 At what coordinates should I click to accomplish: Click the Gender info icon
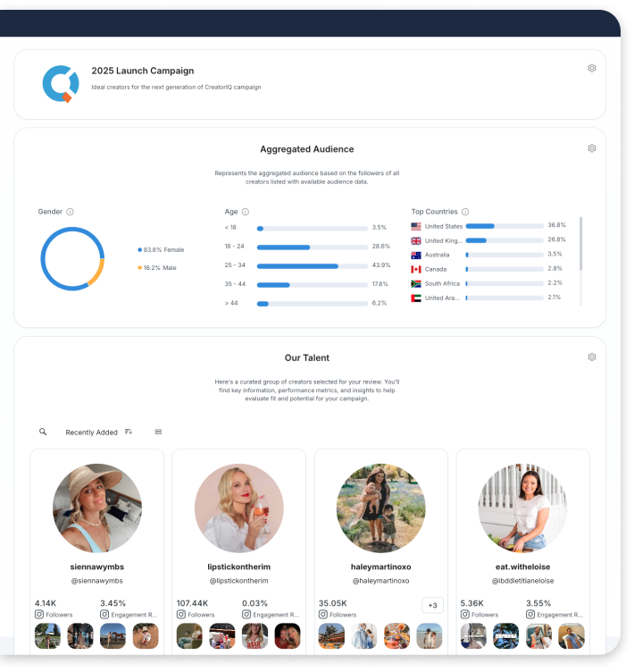[x=71, y=212]
